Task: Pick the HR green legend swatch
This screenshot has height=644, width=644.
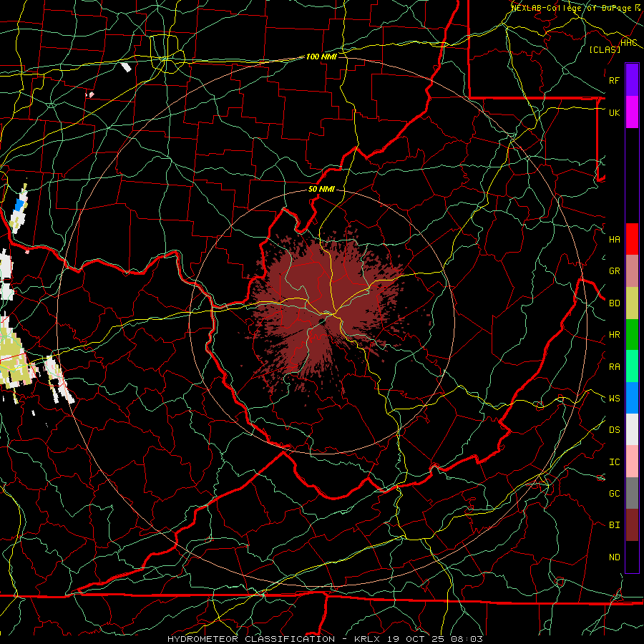Action: [x=632, y=334]
